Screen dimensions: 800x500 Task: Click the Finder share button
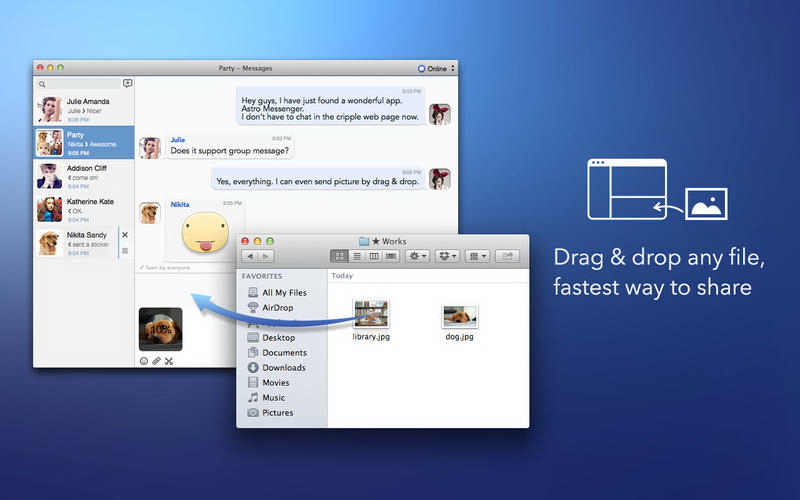(508, 257)
